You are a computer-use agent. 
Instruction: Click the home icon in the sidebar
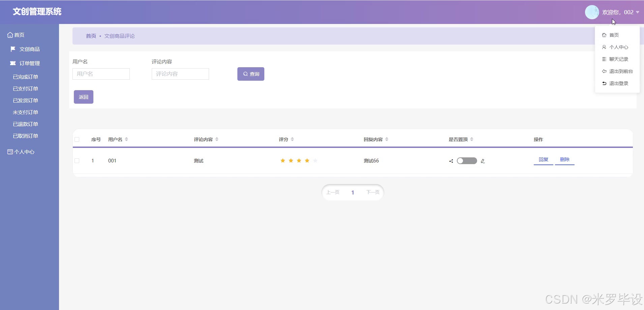(10, 35)
